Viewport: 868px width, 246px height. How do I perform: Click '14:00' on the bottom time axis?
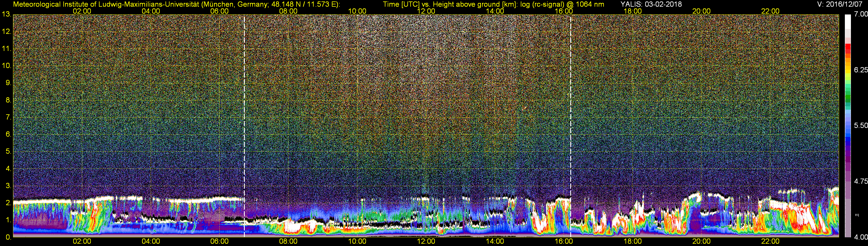pyautogui.click(x=495, y=241)
